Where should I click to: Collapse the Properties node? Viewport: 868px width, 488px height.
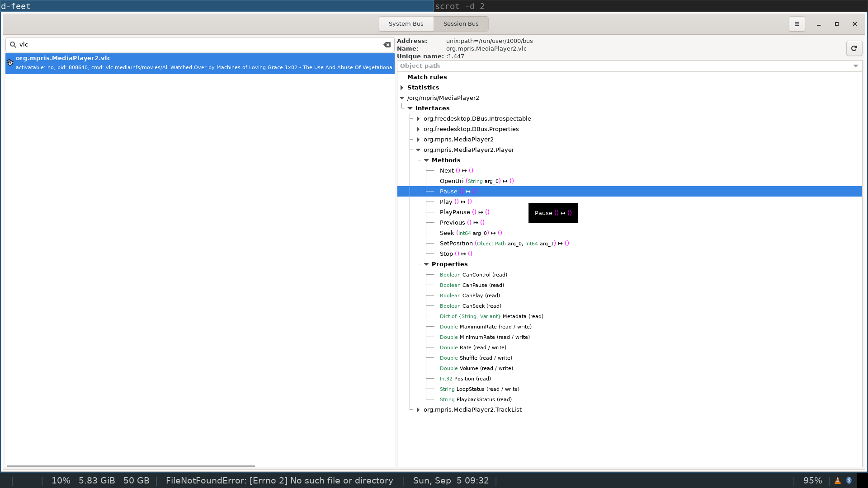pyautogui.click(x=426, y=264)
